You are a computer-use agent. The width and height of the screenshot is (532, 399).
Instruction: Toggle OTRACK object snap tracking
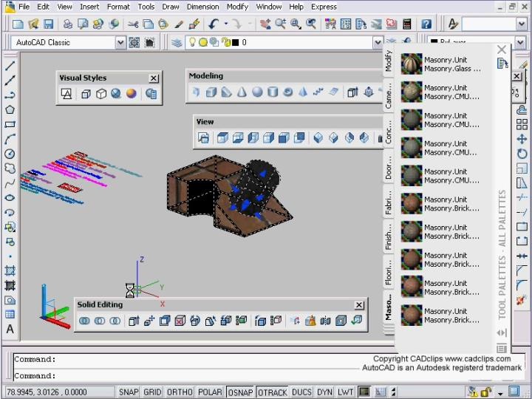pos(272,392)
